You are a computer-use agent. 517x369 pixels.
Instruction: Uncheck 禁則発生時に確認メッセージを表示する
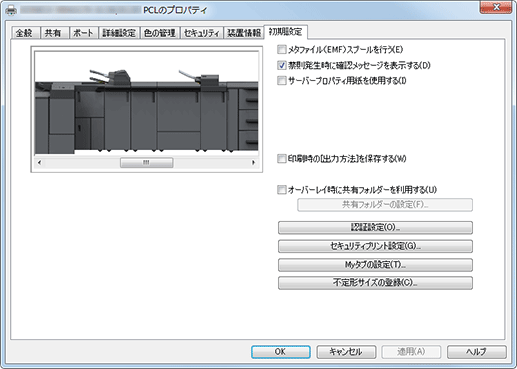pos(282,65)
